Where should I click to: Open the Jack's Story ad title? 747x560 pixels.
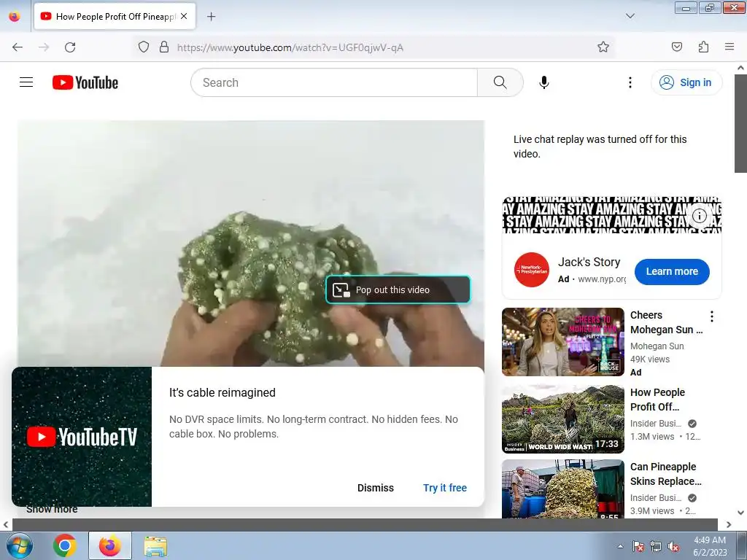pos(589,262)
